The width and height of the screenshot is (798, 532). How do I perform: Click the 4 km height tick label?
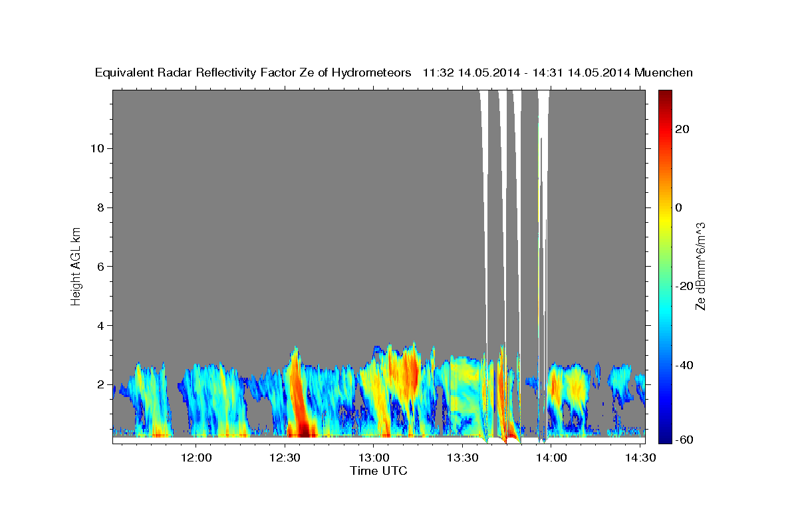pos(98,326)
